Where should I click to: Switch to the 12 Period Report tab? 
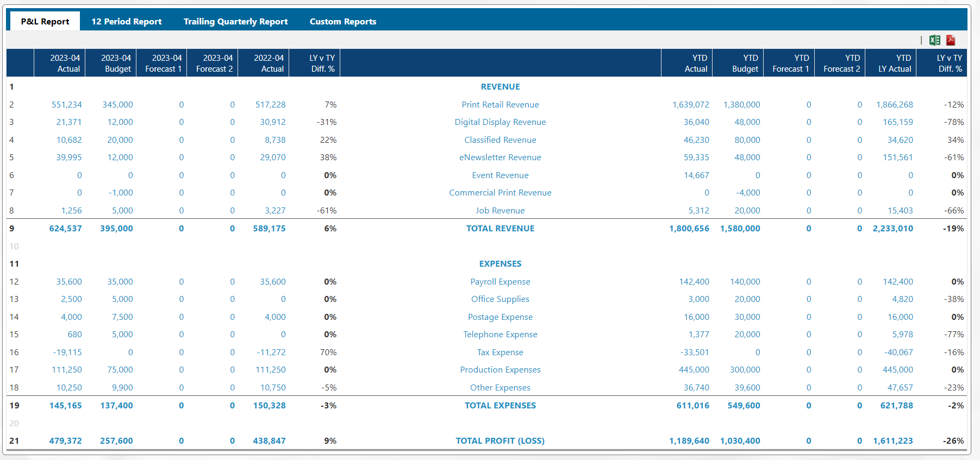126,22
